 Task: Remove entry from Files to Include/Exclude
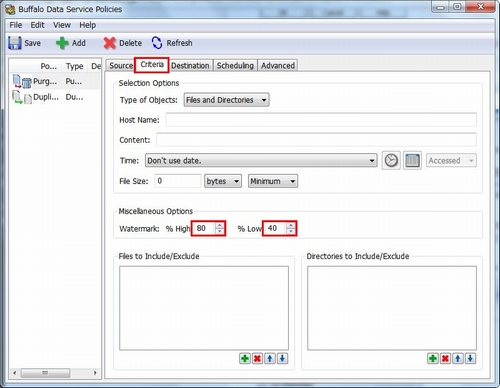tap(257, 359)
